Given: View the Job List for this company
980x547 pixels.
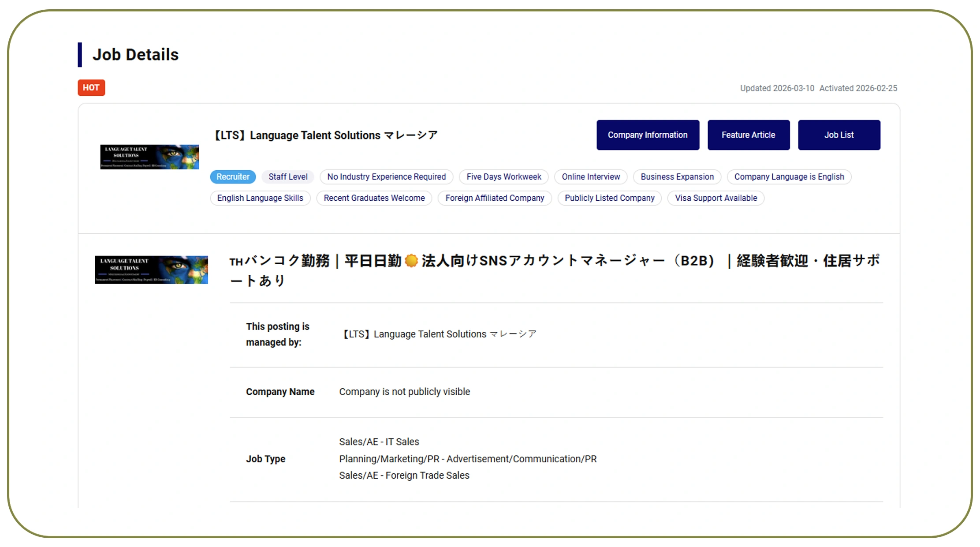Looking at the screenshot, I should [x=839, y=135].
